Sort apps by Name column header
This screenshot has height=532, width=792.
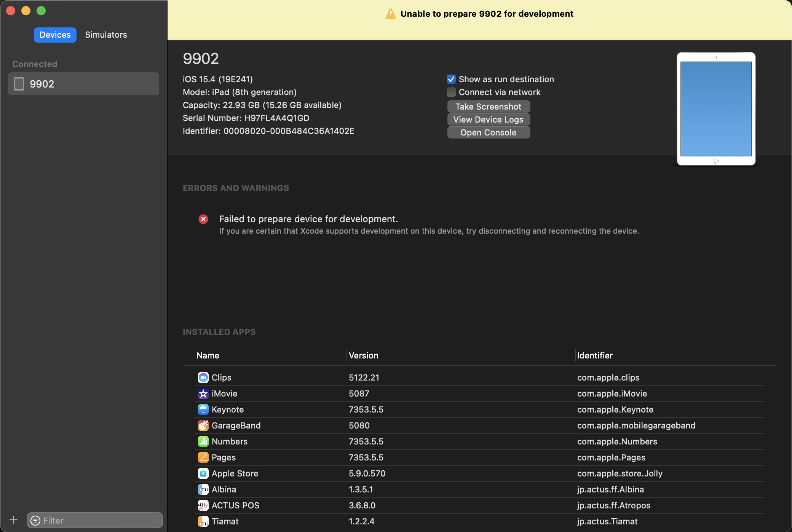click(x=208, y=355)
